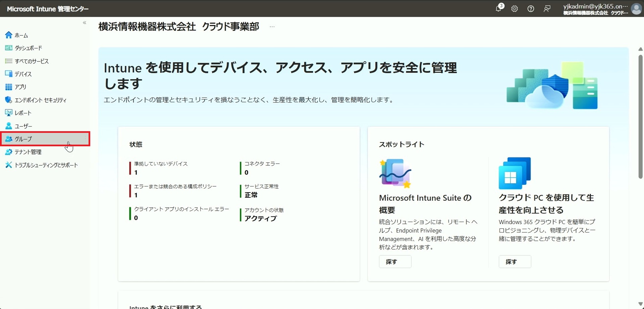Click the デバイス monitor icon

[9, 74]
